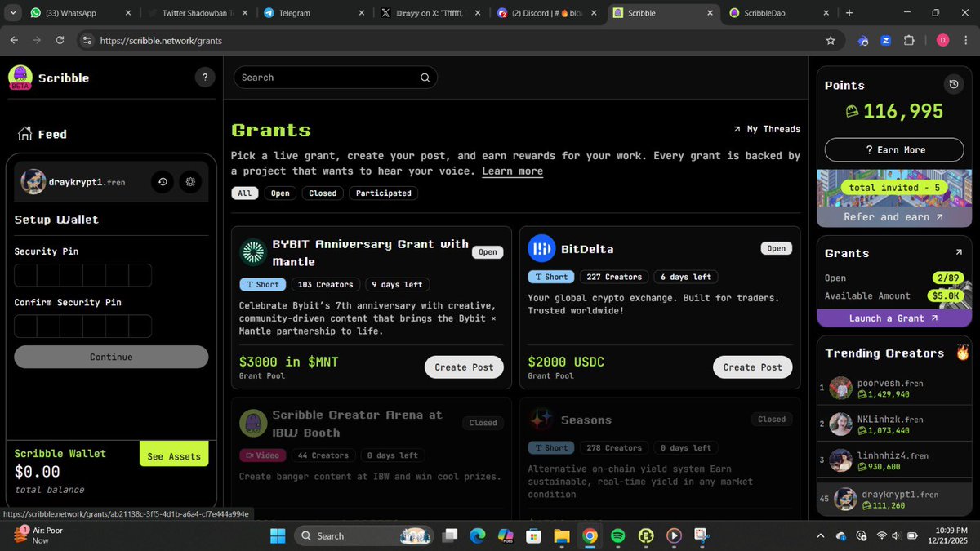Open the help question mark icon beside Scribble logo
The width and height of the screenshot is (980, 551).
(x=205, y=78)
